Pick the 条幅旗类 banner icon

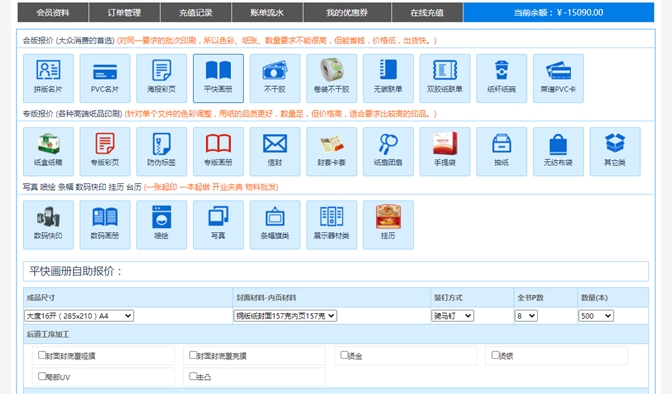pos(275,225)
